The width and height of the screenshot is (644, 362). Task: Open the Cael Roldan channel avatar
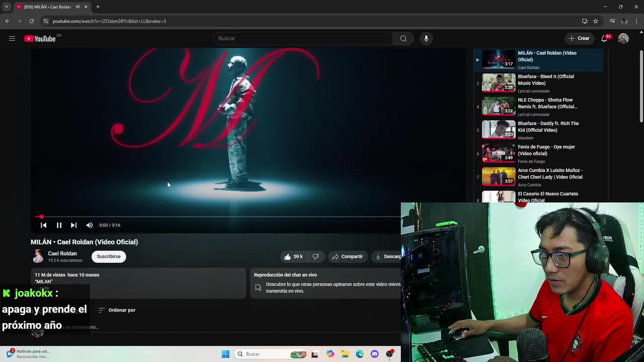pos(38,256)
